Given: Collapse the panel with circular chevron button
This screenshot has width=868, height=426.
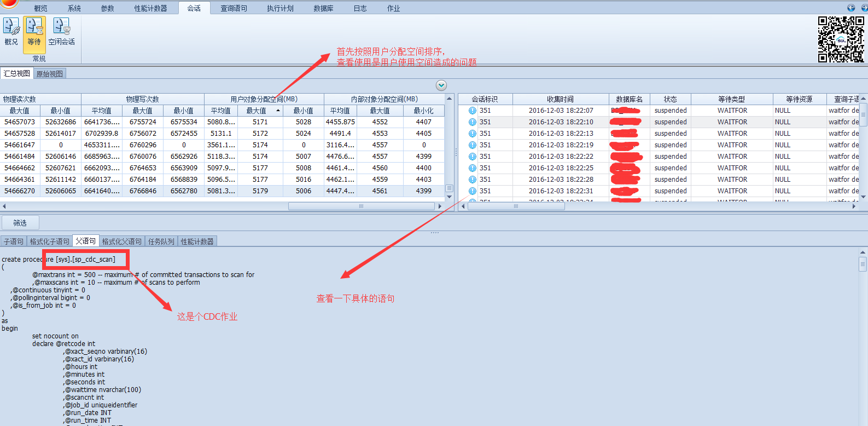Looking at the screenshot, I should [441, 85].
